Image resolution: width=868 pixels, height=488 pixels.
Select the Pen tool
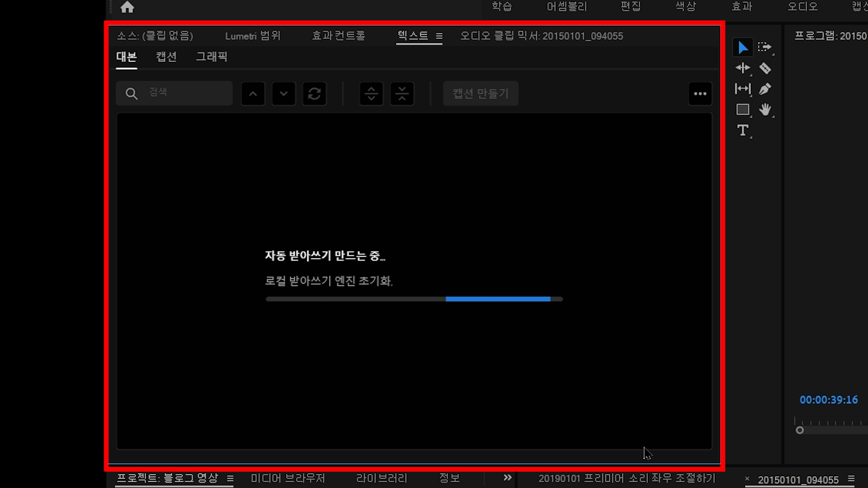click(765, 89)
